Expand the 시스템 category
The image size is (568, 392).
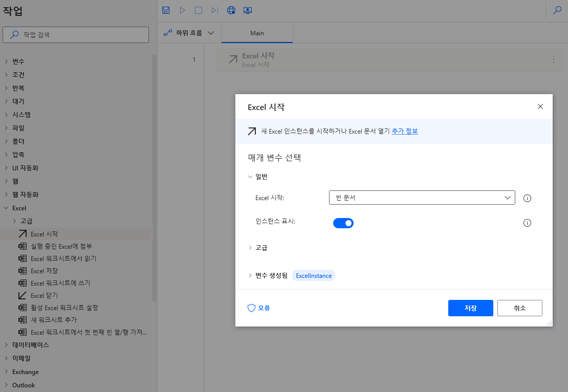(x=6, y=115)
